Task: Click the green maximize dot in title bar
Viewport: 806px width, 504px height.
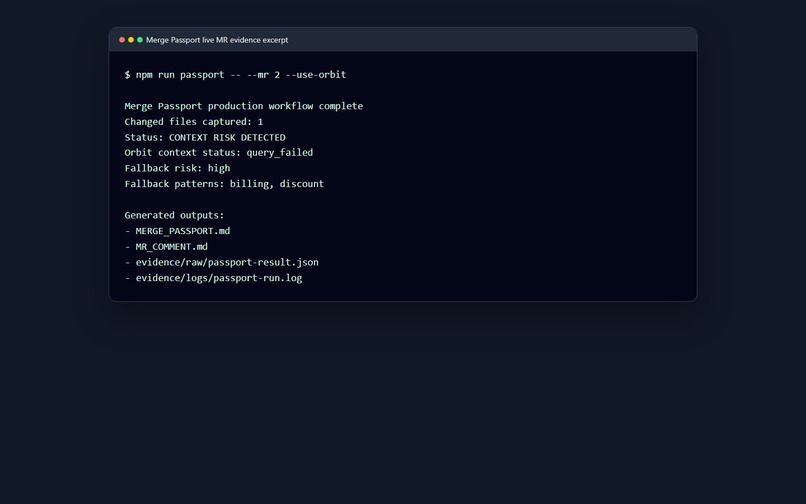Action: click(140, 40)
